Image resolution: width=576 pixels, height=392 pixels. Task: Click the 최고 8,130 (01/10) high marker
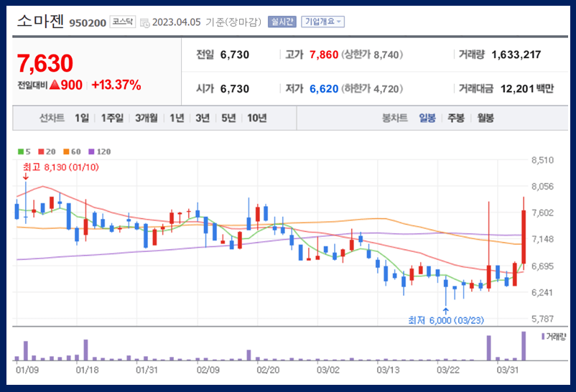point(60,167)
